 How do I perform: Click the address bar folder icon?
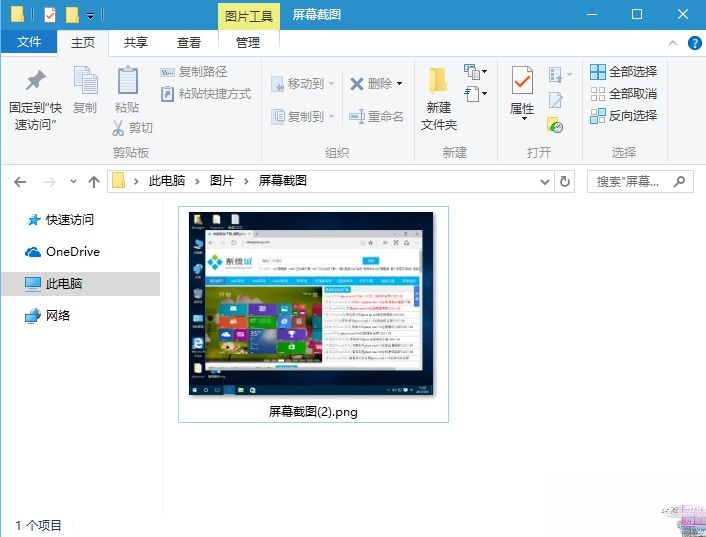[x=118, y=181]
